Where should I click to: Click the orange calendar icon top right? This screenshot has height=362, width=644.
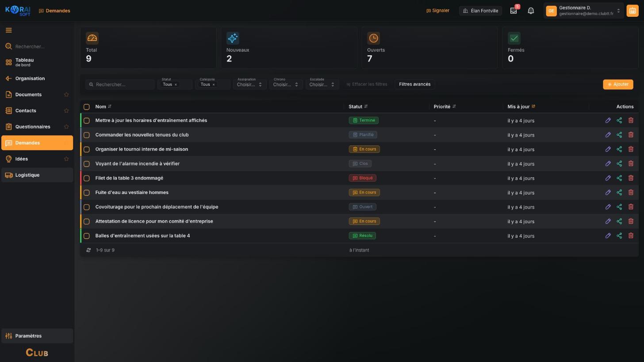632,11
